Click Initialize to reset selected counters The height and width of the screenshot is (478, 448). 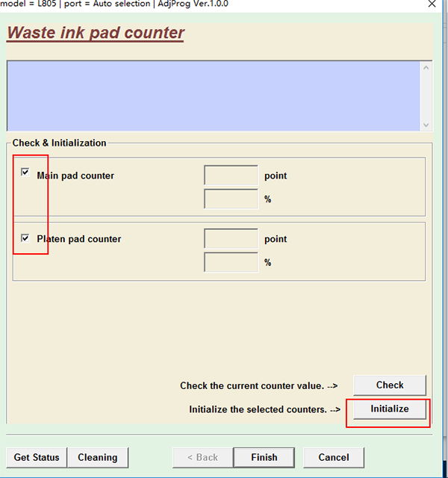(x=389, y=409)
